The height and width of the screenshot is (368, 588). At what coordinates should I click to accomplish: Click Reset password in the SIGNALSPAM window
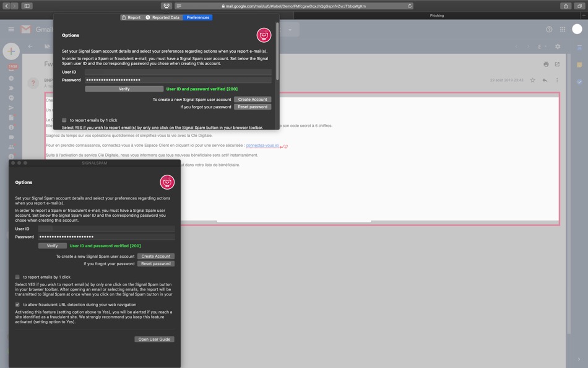click(x=155, y=263)
